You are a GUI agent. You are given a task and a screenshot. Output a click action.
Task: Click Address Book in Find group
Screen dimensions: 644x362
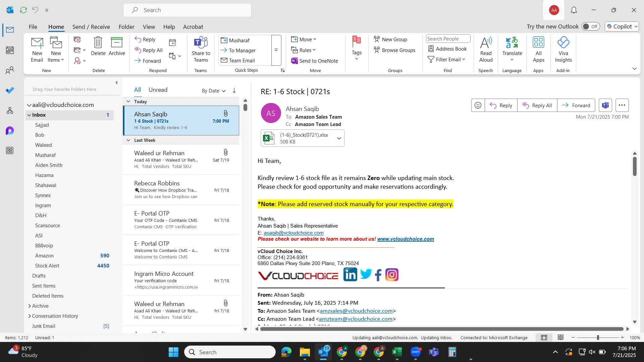pos(448,49)
